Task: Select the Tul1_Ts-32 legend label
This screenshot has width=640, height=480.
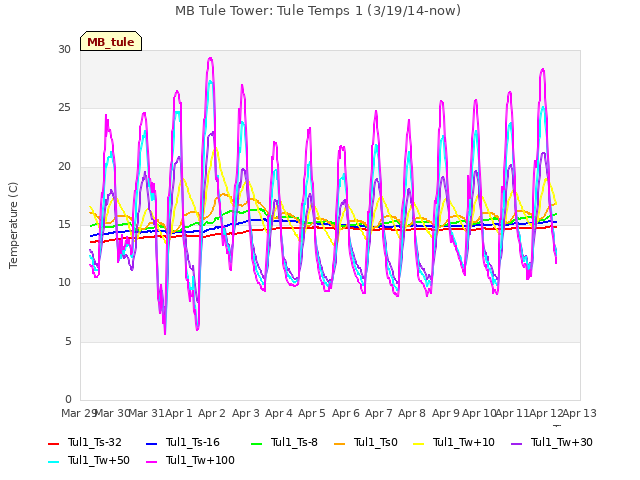Action: tap(95, 442)
